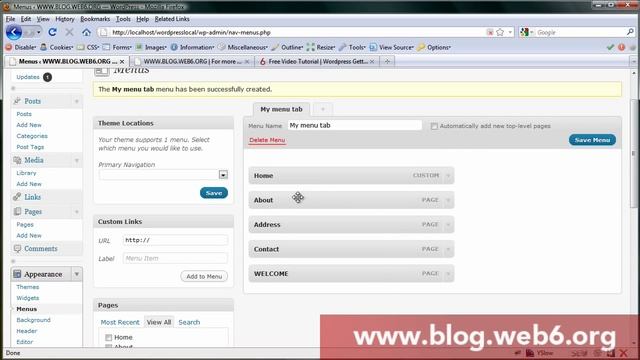Click the Save Menu button
640x360 pixels.
point(592,140)
